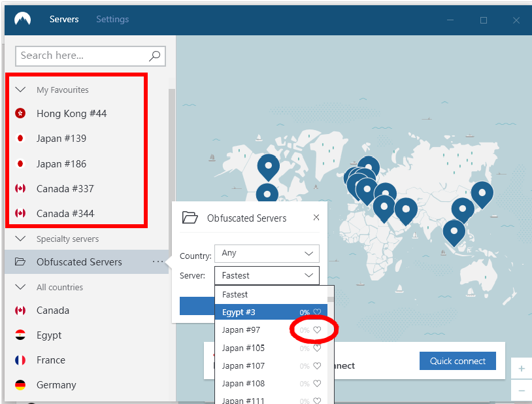Toggle the heart next to Egypt #3
This screenshot has height=404, width=532.
tap(317, 312)
